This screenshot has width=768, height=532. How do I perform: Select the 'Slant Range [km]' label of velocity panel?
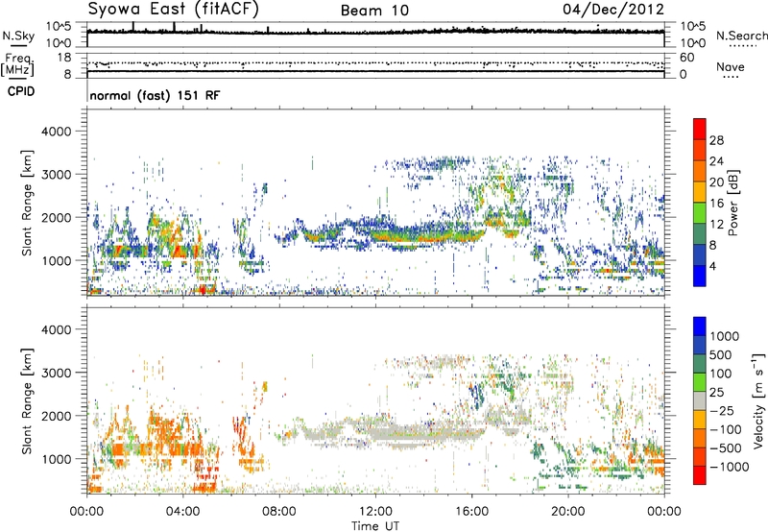coord(27,400)
